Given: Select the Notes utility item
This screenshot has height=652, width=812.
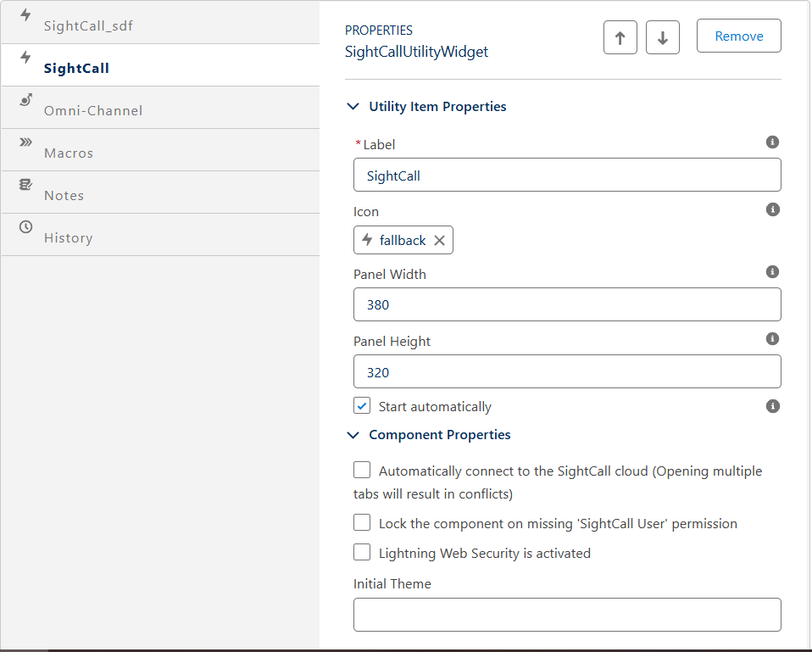Looking at the screenshot, I should 160,192.
